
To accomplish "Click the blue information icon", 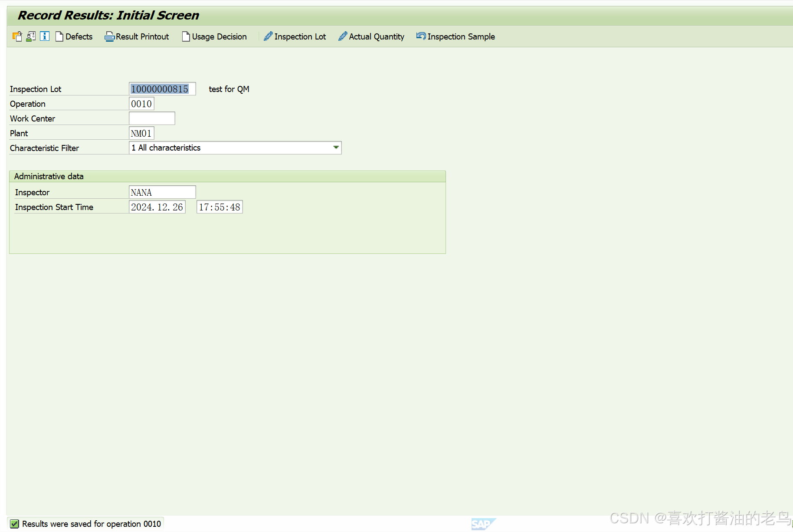I will (x=45, y=36).
